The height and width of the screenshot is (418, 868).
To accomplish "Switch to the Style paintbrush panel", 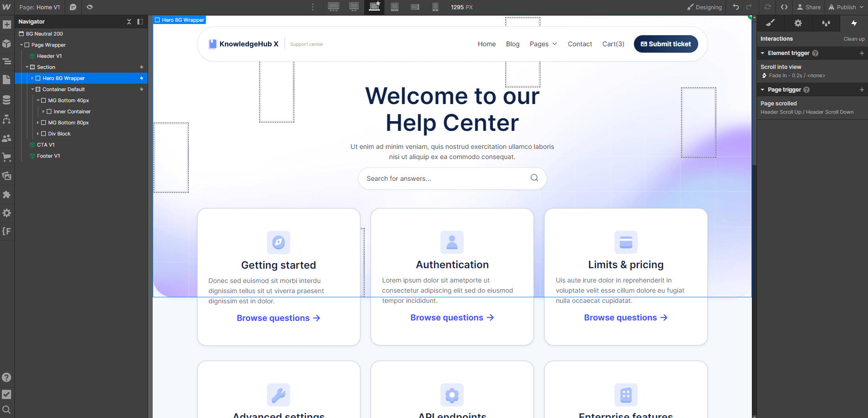I will pos(770,23).
